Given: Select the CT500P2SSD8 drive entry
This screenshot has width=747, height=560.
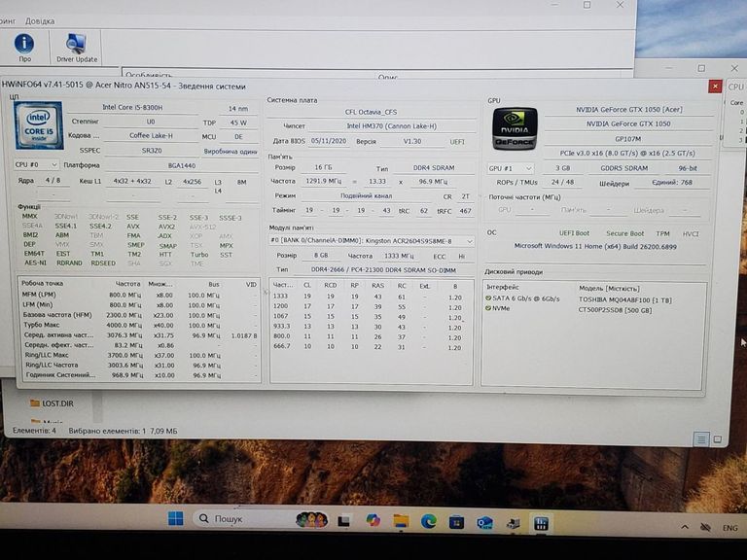Looking at the screenshot, I should (x=615, y=310).
